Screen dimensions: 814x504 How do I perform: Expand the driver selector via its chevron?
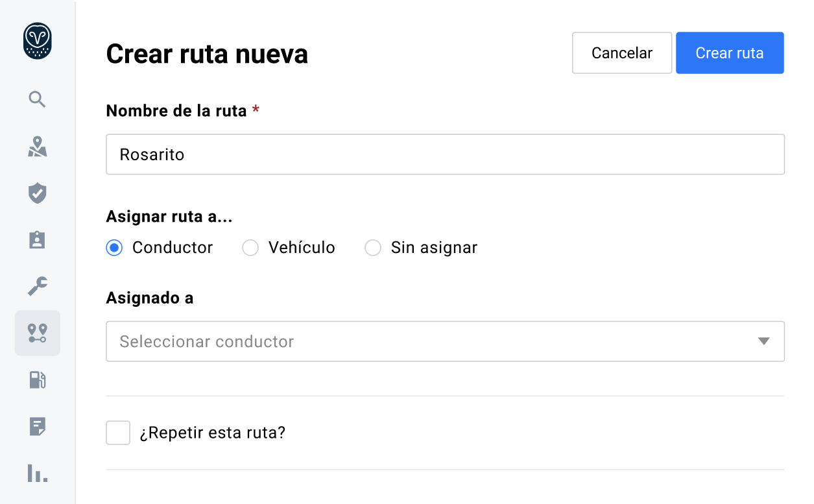pyautogui.click(x=764, y=341)
